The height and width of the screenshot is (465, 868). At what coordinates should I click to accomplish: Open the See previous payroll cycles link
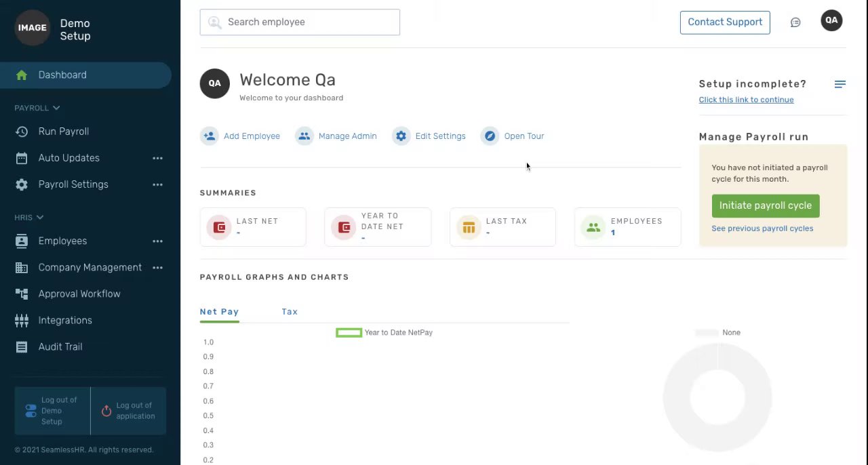(x=762, y=228)
